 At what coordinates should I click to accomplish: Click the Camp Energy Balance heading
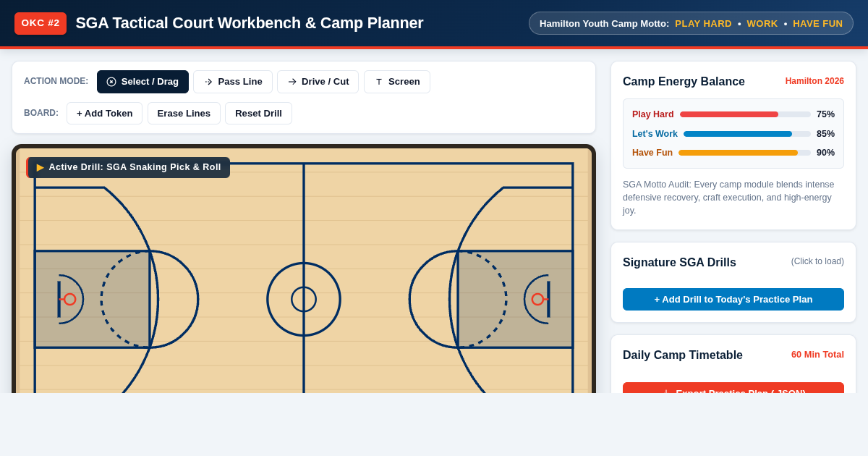point(684,82)
